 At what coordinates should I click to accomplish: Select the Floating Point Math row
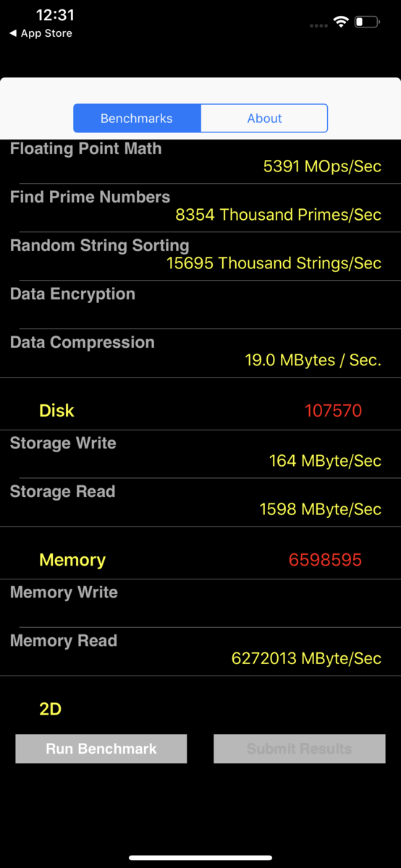point(200,159)
